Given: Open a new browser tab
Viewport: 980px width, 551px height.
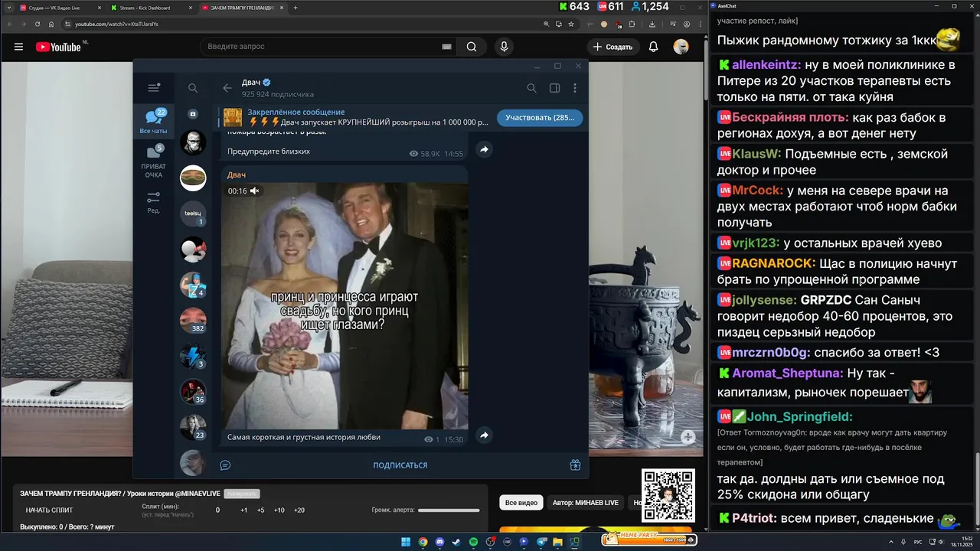Looking at the screenshot, I should coord(296,8).
